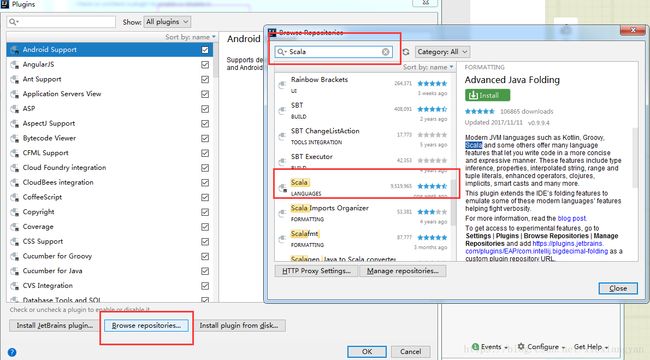This screenshot has width=650, height=360.
Task: Disable the CoffeeScript plugin checkbox
Action: (x=205, y=197)
